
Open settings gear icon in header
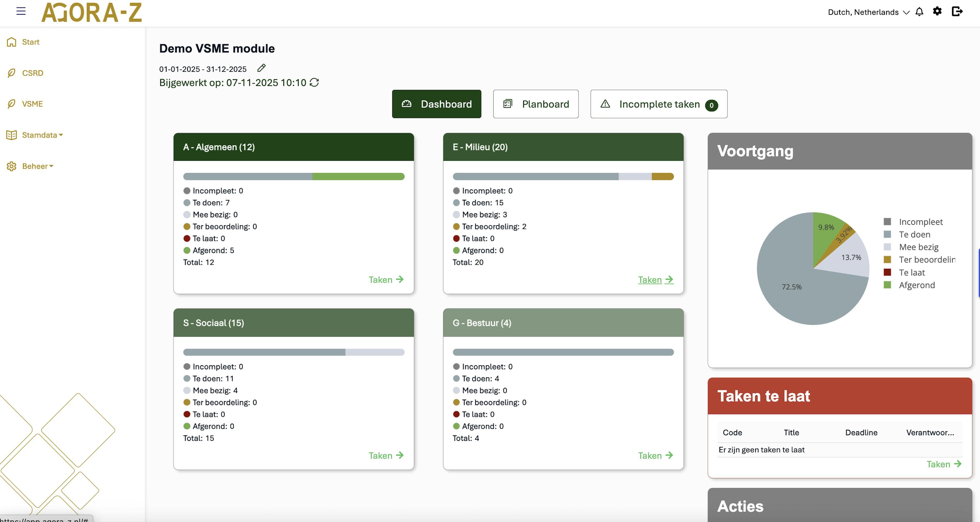pos(937,11)
